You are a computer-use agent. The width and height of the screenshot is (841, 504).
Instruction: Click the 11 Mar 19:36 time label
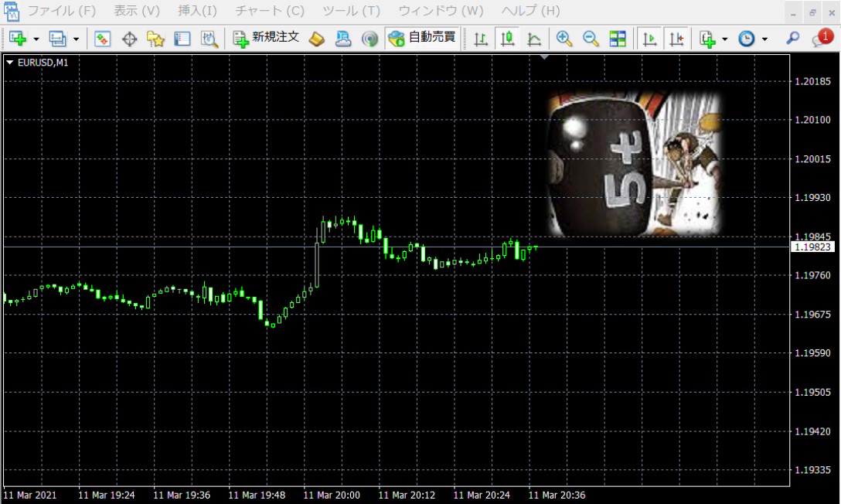[x=182, y=495]
